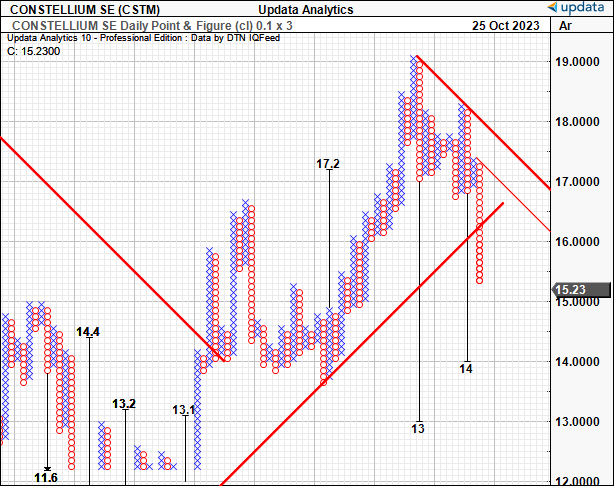Image resolution: width=614 pixels, height=486 pixels.
Task: Click the date '25 Oct 2023'
Action: point(506,25)
